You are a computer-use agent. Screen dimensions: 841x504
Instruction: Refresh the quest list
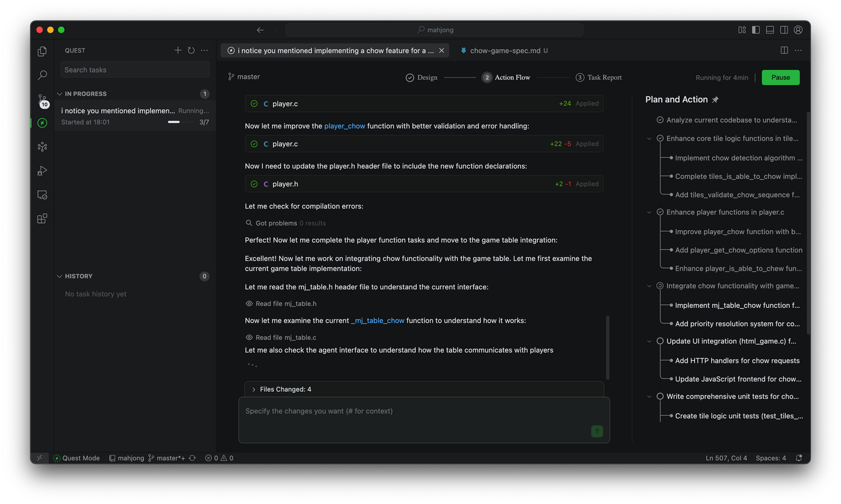click(191, 50)
